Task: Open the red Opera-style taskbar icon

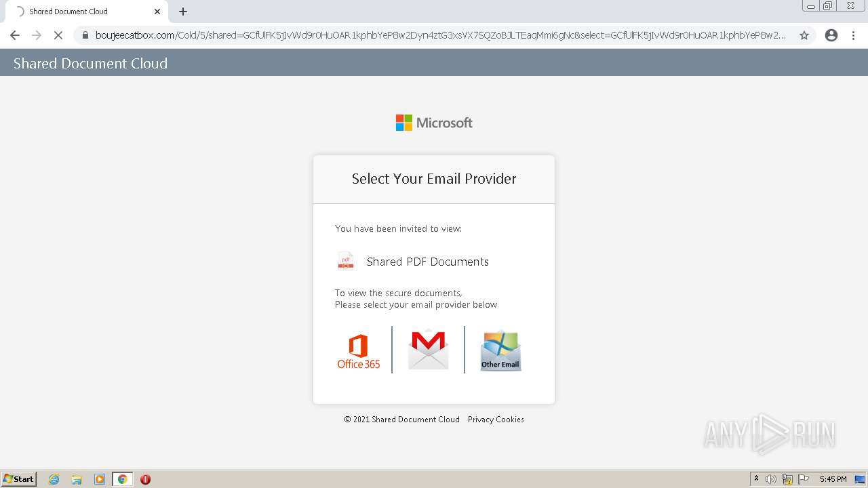Action: [x=145, y=479]
